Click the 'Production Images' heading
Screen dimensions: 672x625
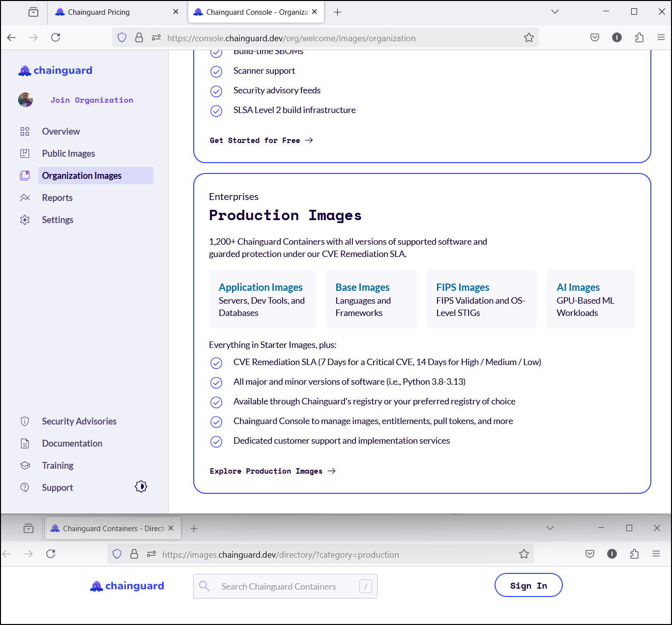click(x=285, y=215)
